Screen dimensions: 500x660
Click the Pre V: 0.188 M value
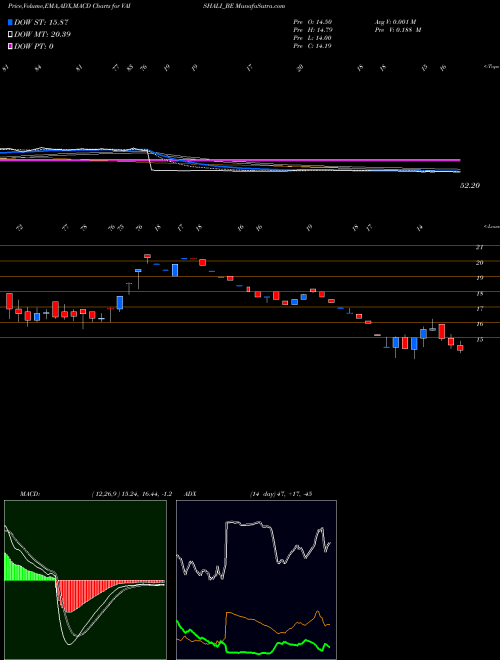[397, 30]
